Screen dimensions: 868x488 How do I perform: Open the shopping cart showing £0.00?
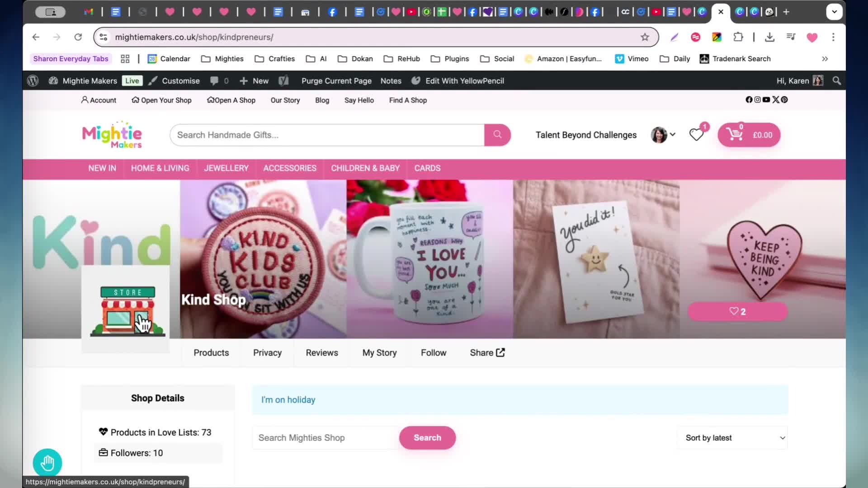tap(749, 135)
